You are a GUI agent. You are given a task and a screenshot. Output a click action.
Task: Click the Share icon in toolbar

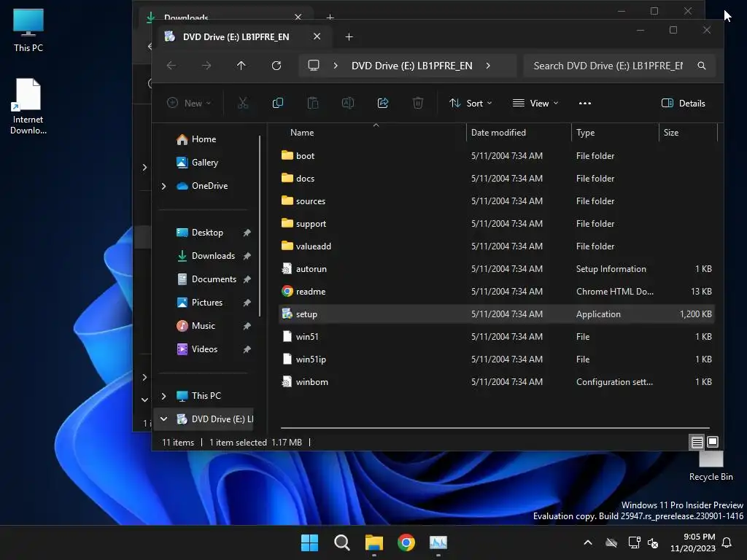point(383,103)
